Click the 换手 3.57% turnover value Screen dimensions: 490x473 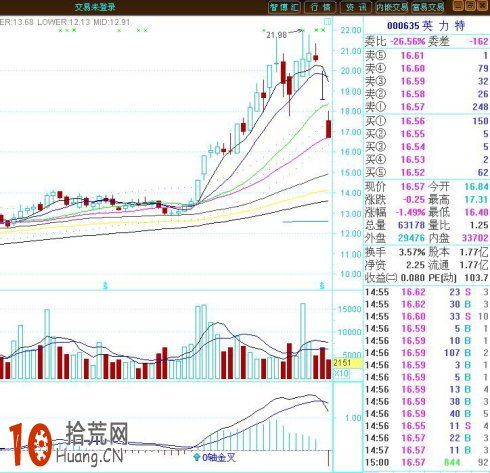tap(412, 252)
